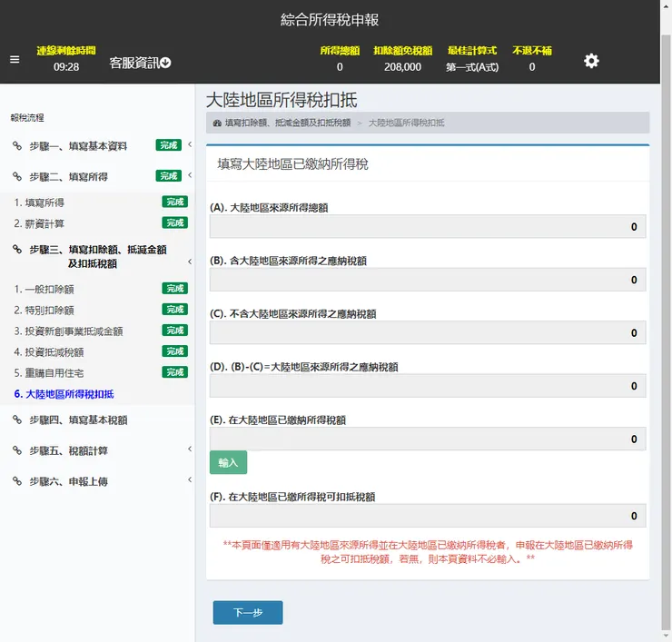Open the hamburger menu icon
Viewport: 672px width, 642px height.
click(15, 60)
